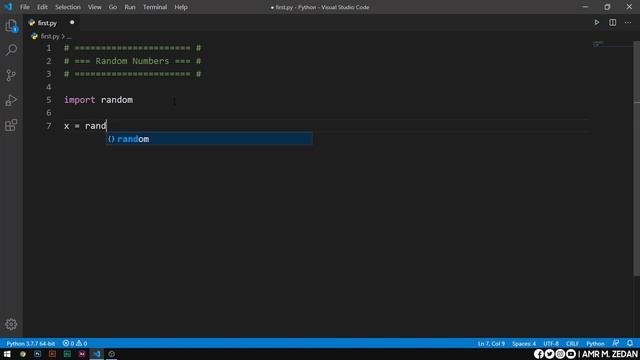Open the Manage gear menu
The image size is (640, 360).
[x=11, y=324]
